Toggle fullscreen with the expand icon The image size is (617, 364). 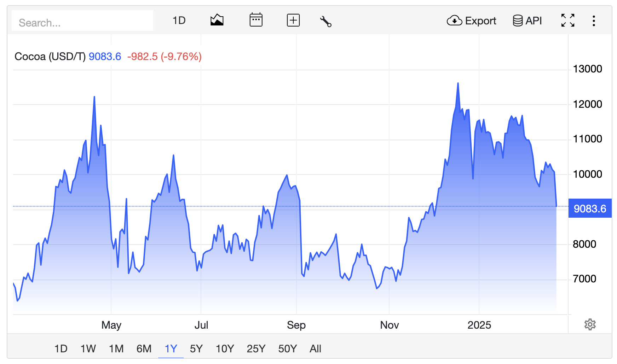(x=568, y=20)
